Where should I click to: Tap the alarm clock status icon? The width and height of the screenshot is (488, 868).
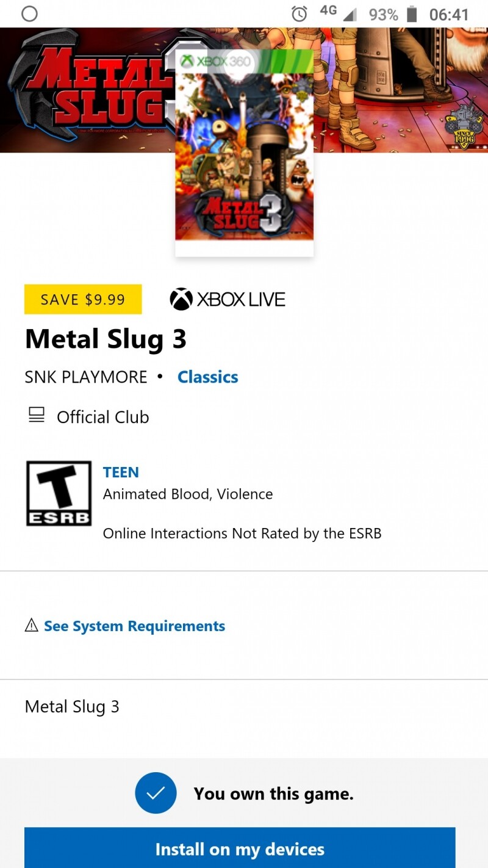pyautogui.click(x=300, y=14)
